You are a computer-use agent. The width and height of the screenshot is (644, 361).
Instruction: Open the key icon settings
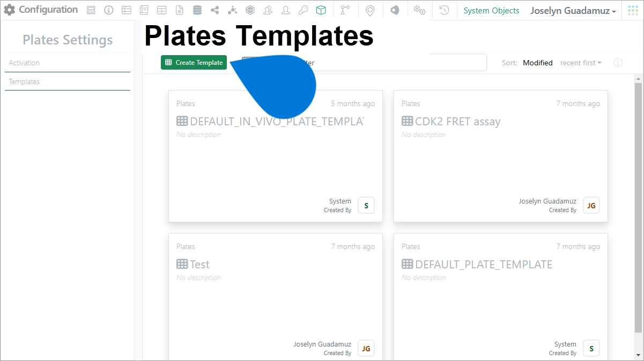pyautogui.click(x=304, y=10)
